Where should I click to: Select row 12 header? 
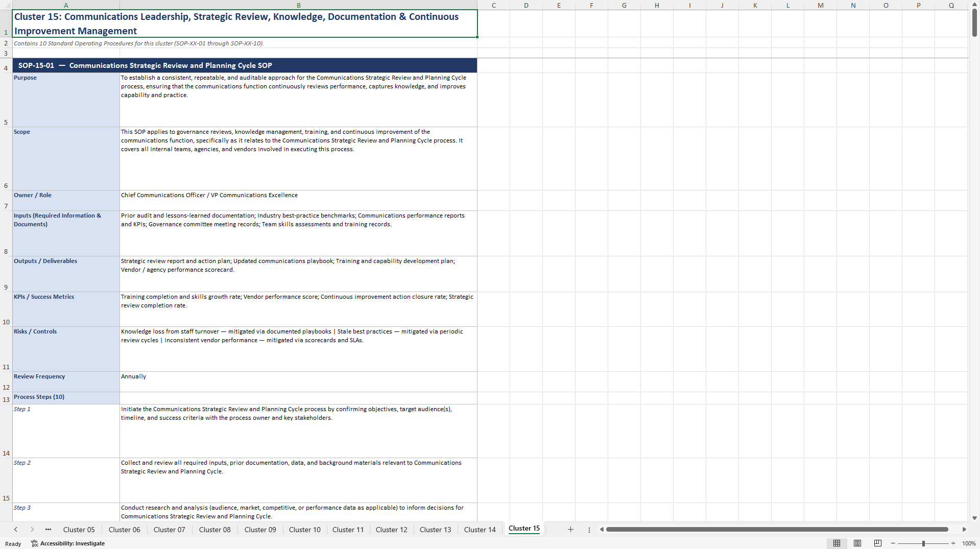coord(6,382)
